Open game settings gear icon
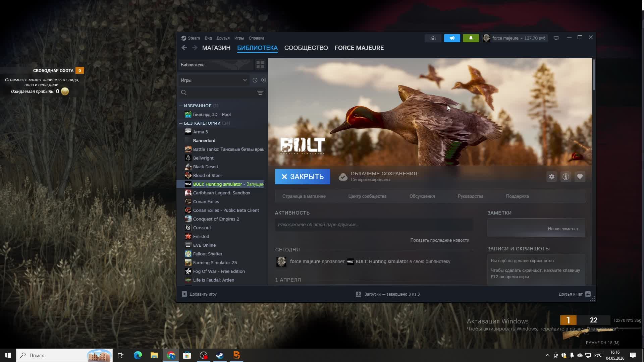Image resolution: width=644 pixels, height=362 pixels. pos(551,177)
